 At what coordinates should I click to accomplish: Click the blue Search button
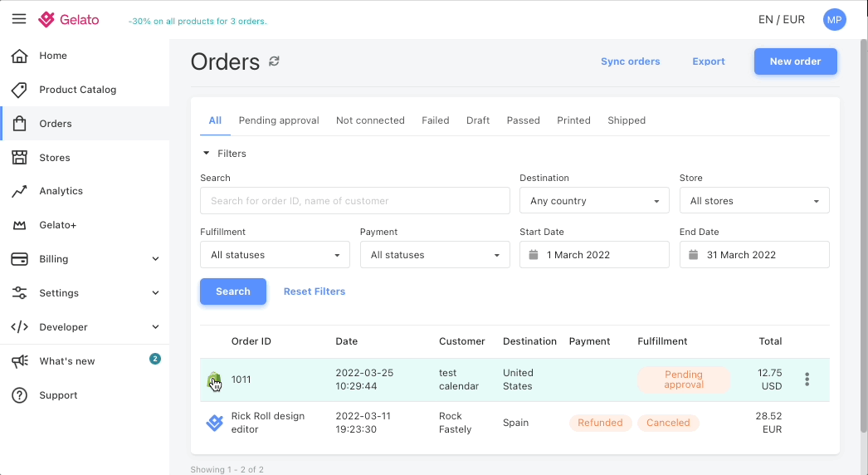click(232, 291)
